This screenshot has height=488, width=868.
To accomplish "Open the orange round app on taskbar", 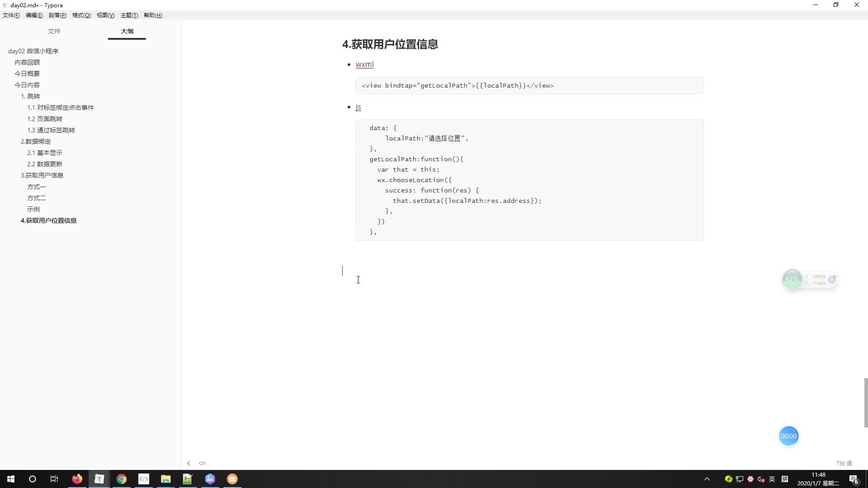I will [232, 479].
